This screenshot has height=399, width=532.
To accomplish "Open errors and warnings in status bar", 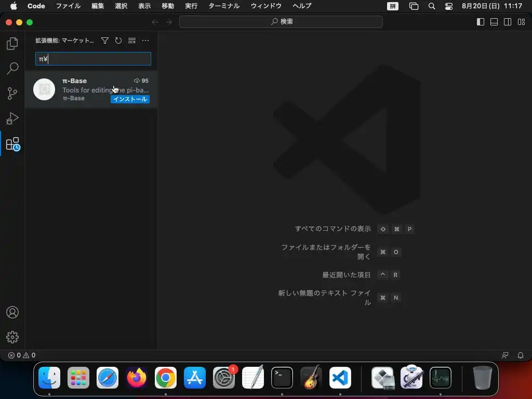I will (22, 355).
